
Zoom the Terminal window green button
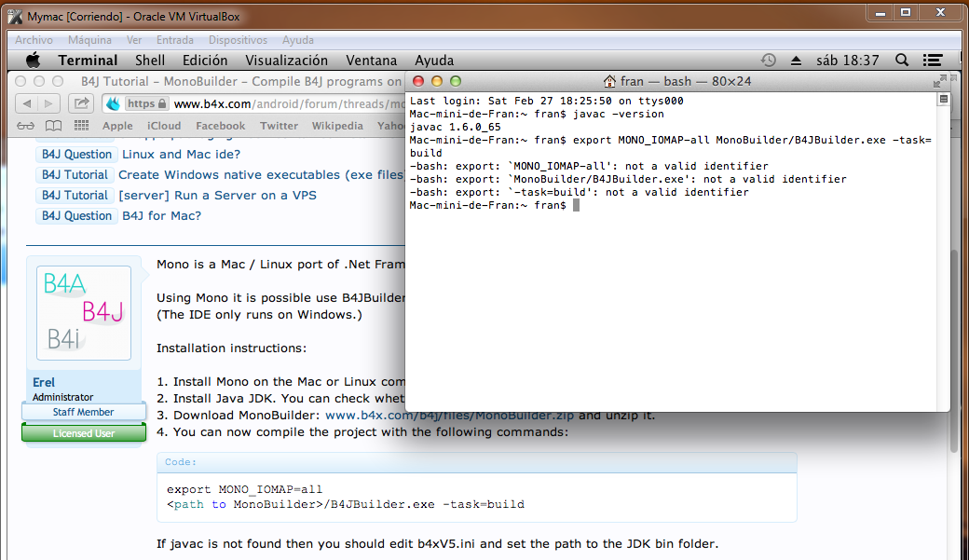[456, 81]
